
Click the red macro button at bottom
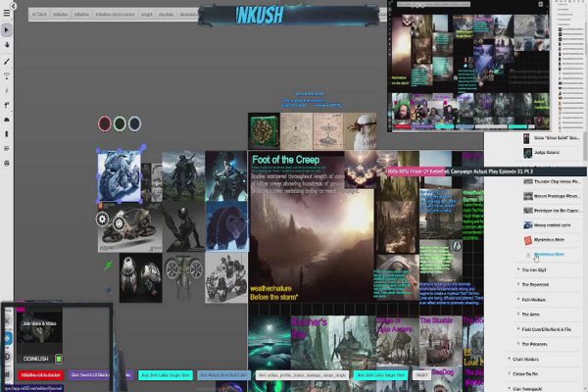pyautogui.click(x=41, y=374)
